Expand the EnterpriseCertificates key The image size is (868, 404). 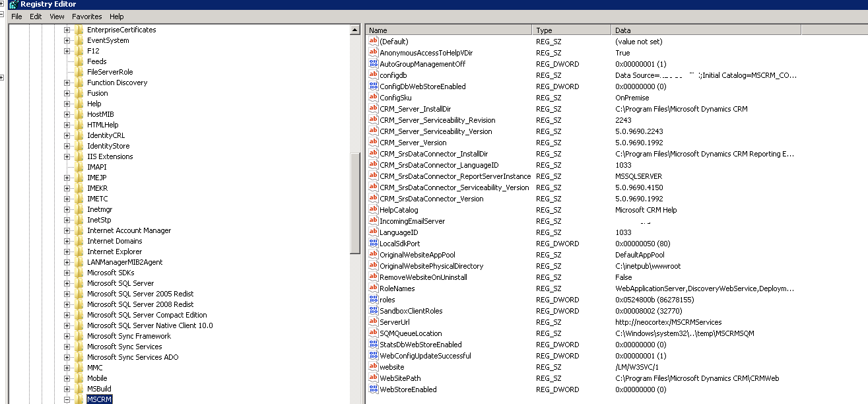click(67, 30)
